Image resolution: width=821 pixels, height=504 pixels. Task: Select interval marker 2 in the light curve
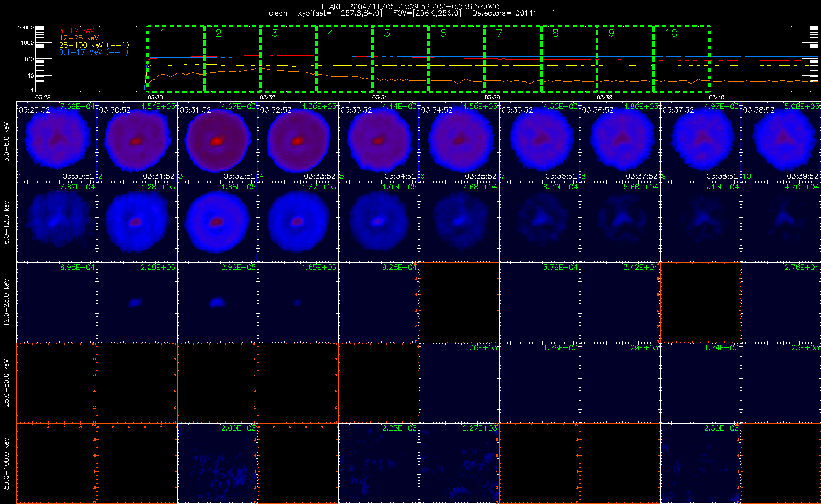point(218,33)
